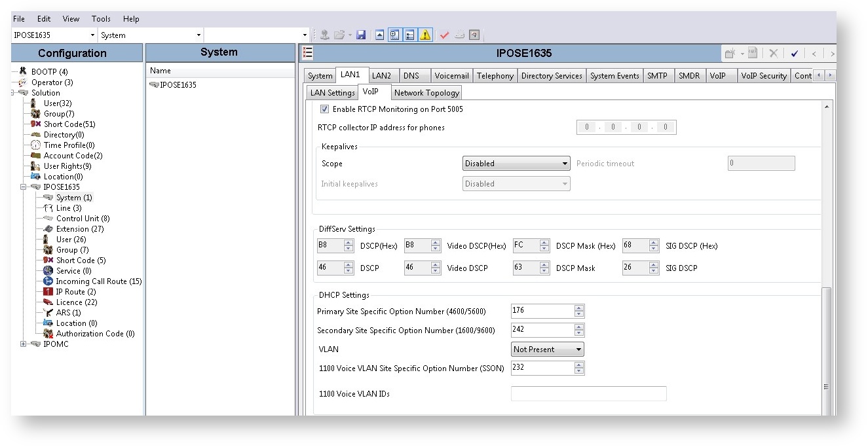Open configuration from IP Office system
The height and width of the screenshot is (447, 868).
(326, 34)
